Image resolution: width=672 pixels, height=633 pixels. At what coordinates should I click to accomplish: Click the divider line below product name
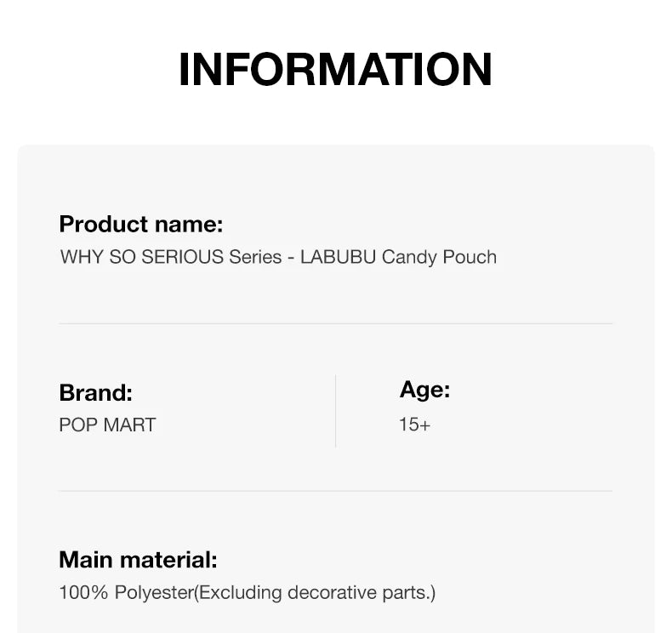coord(335,324)
